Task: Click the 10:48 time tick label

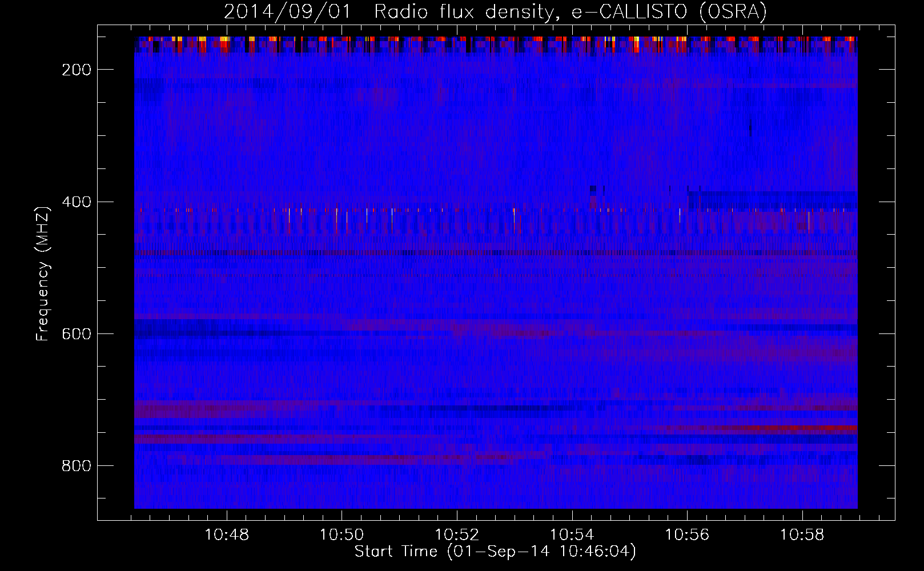Action: pos(227,535)
